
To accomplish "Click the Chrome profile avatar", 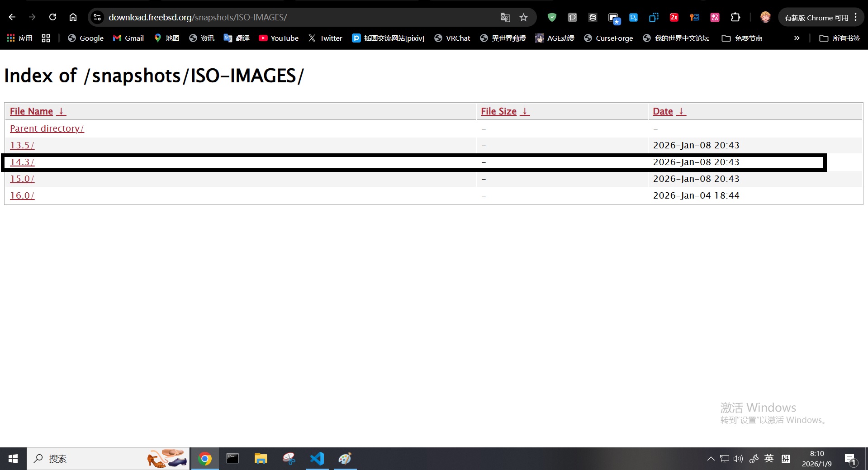I will tap(765, 17).
